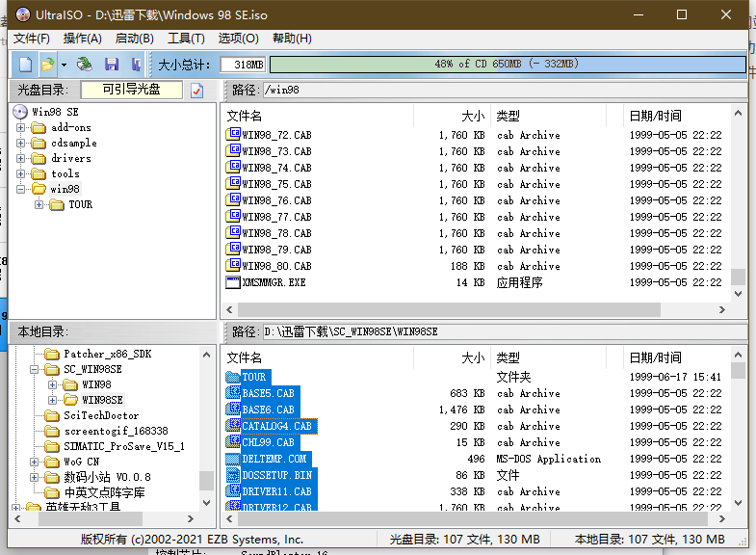Expand the drivers folder node

(21, 159)
